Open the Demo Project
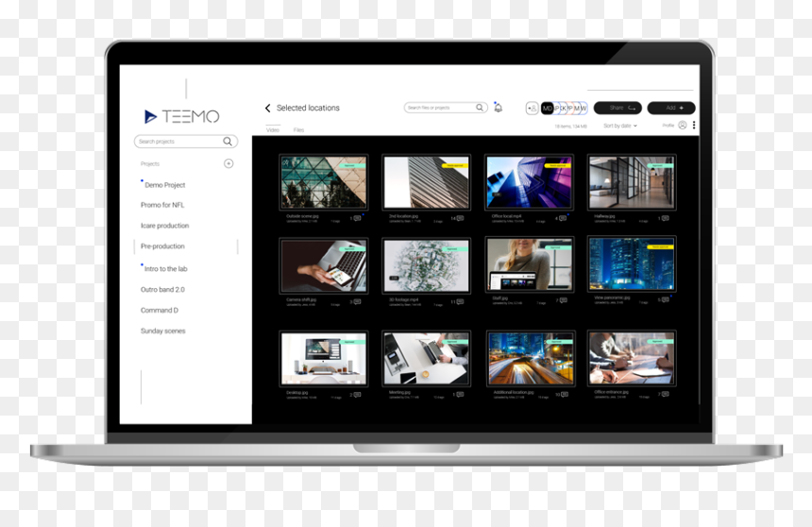 164,185
